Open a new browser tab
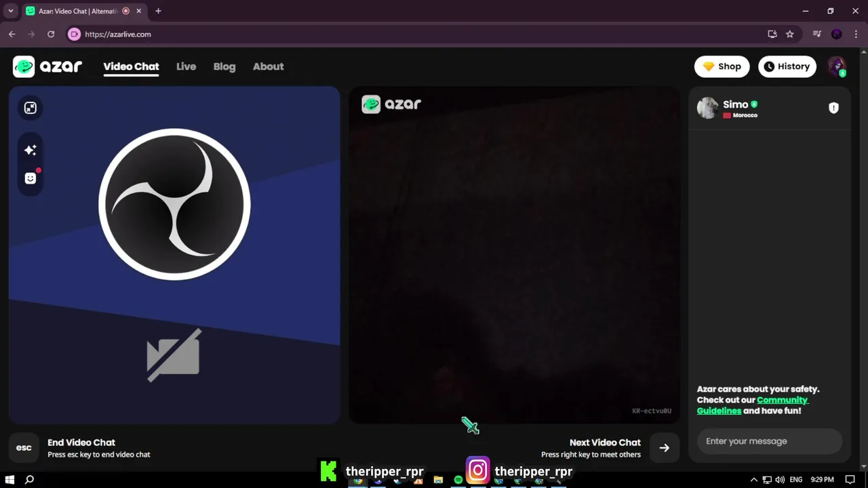This screenshot has width=868, height=488. coord(158,11)
